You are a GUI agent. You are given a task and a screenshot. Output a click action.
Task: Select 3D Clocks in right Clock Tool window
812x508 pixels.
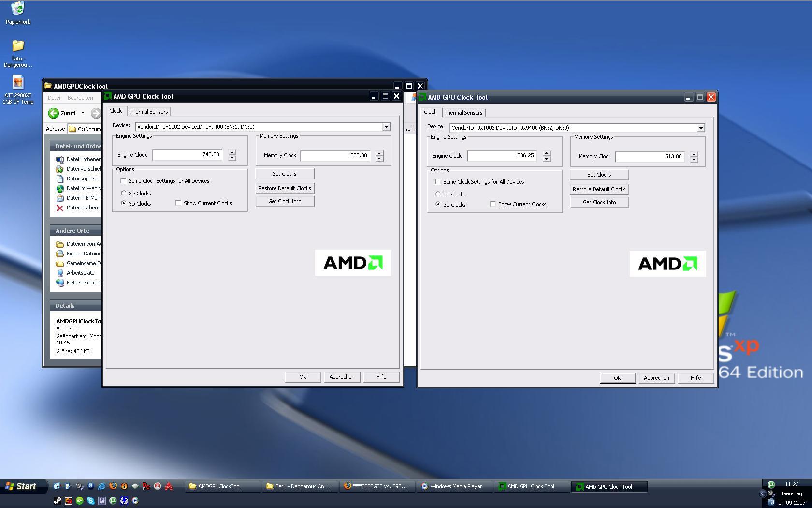point(438,204)
